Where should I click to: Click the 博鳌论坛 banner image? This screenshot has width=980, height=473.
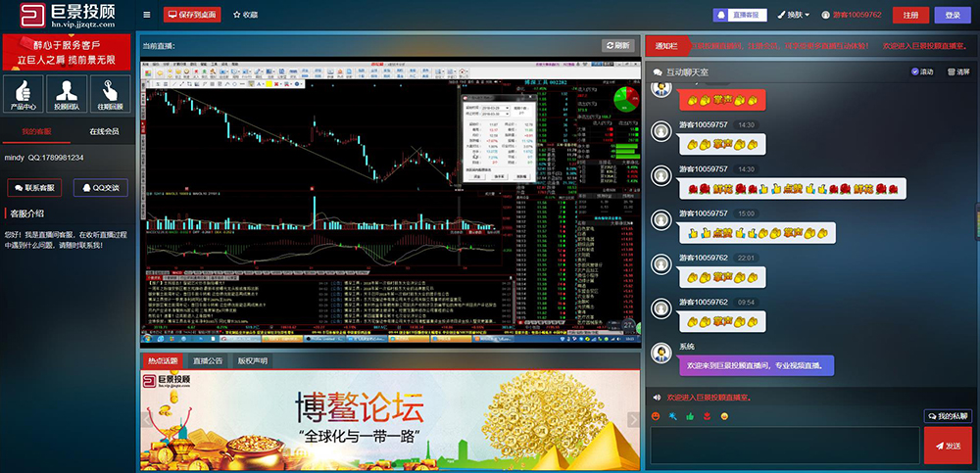391,420
